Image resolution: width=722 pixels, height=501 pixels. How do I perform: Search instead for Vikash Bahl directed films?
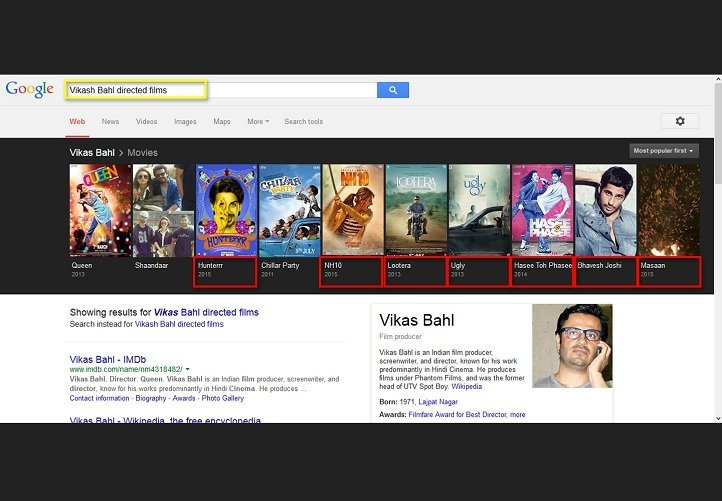[x=179, y=324]
